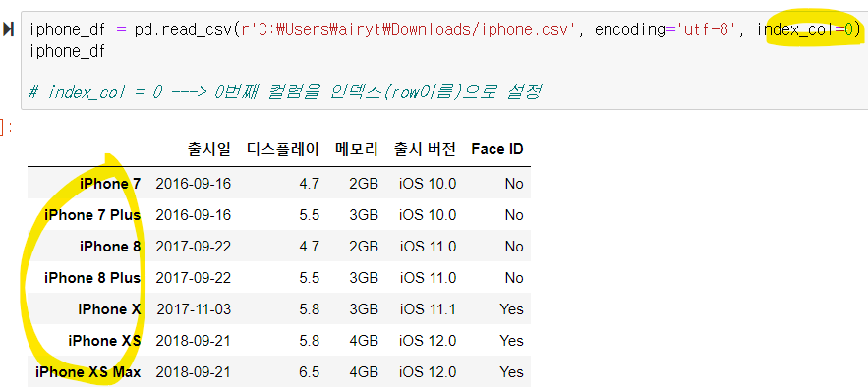Click the second code line iphone_df

pos(67,51)
